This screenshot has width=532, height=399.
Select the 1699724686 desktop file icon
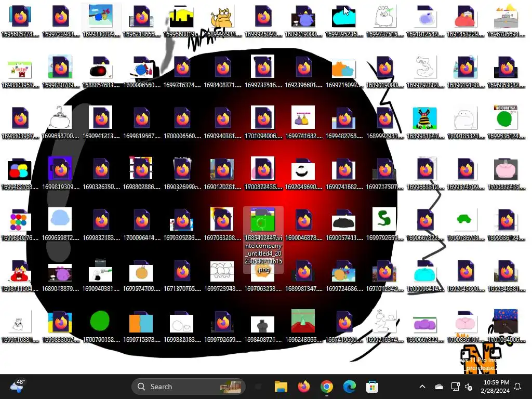pos(344,275)
